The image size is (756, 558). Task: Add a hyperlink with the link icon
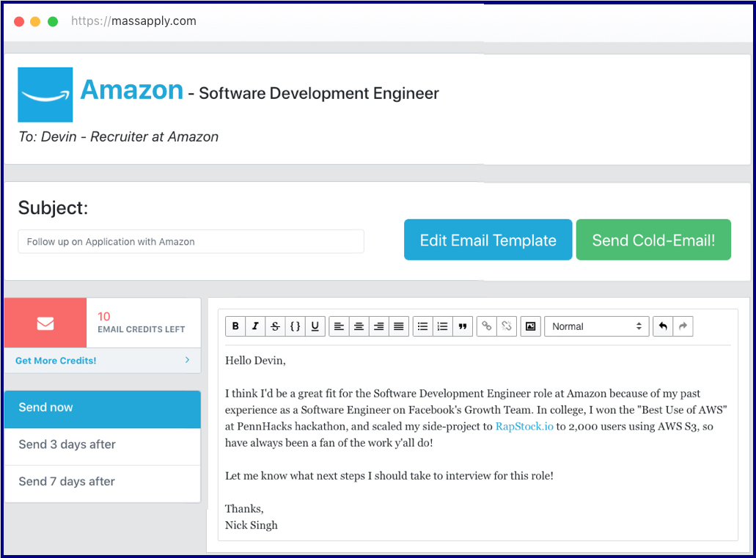486,326
